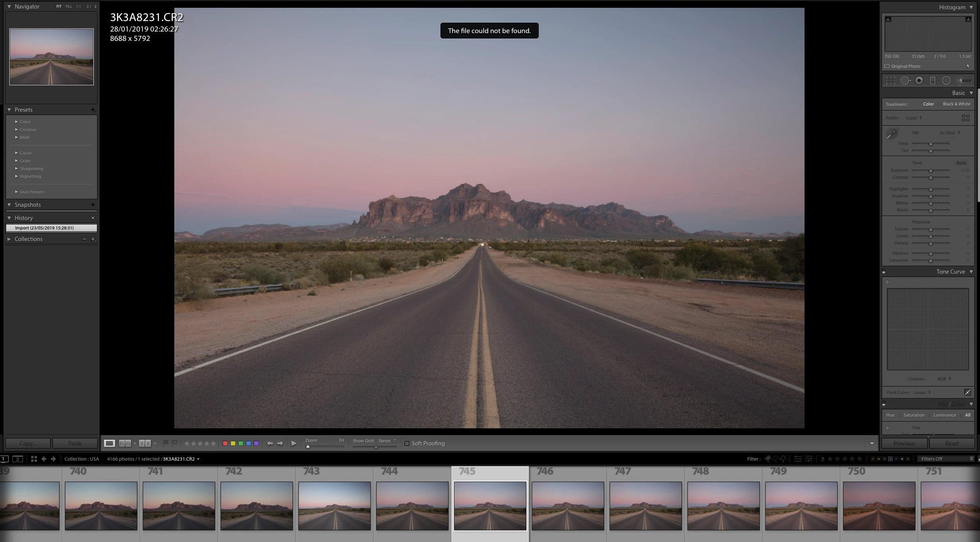Choose the Graduated Filter tool
The image size is (980, 542).
click(x=933, y=81)
